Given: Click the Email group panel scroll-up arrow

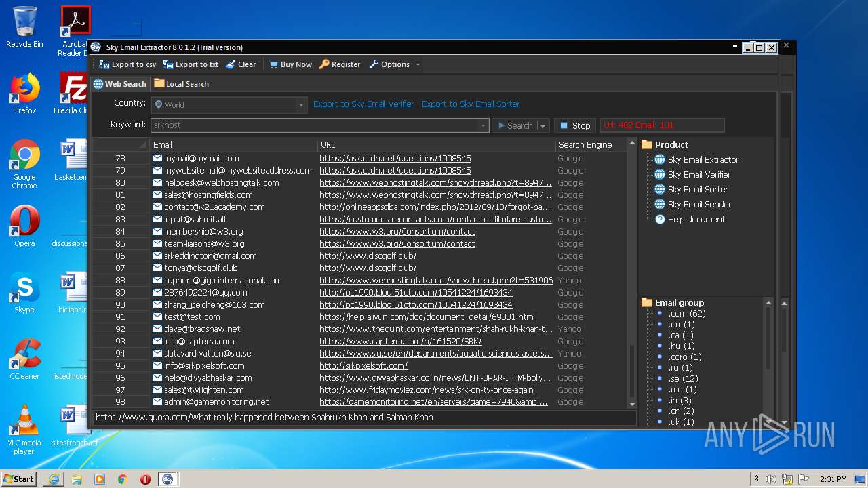Looking at the screenshot, I should (768, 302).
